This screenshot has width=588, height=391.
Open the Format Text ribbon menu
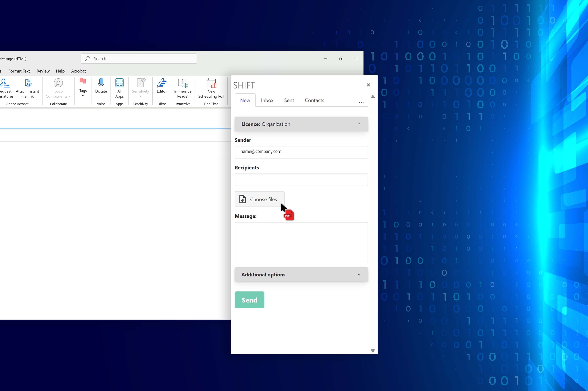[19, 71]
